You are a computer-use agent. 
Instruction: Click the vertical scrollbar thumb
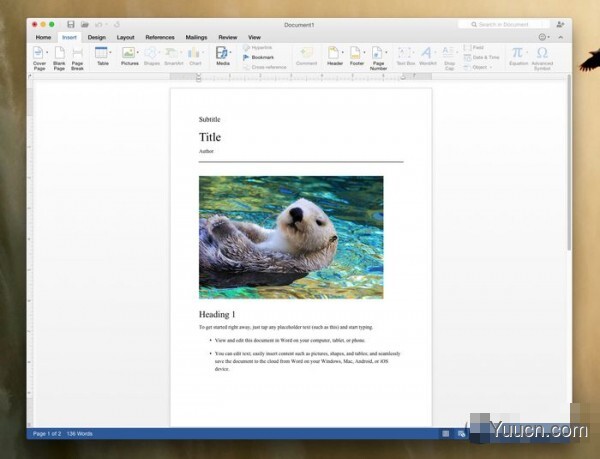[569, 163]
